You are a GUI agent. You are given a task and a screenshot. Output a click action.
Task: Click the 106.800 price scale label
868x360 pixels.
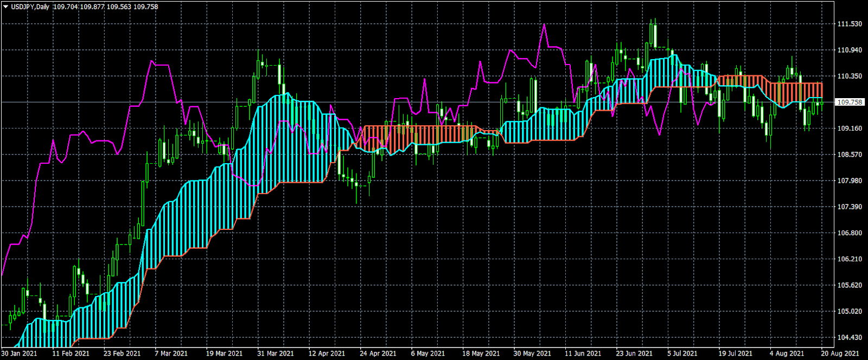tap(850, 233)
